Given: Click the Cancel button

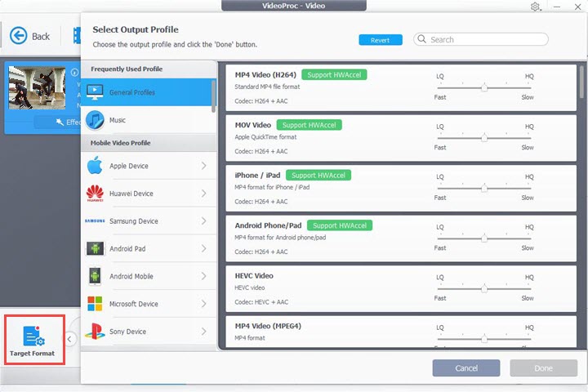Looking at the screenshot, I should click(x=466, y=368).
